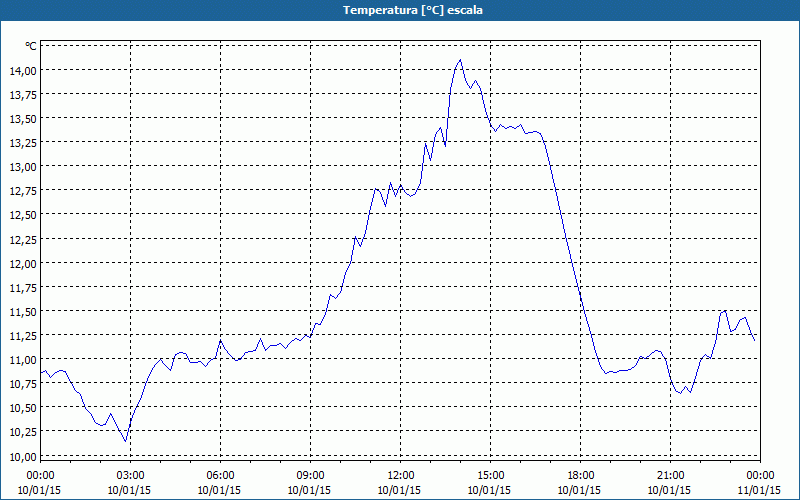
Task: Select the 10,00 y-axis label
Action: pos(23,456)
